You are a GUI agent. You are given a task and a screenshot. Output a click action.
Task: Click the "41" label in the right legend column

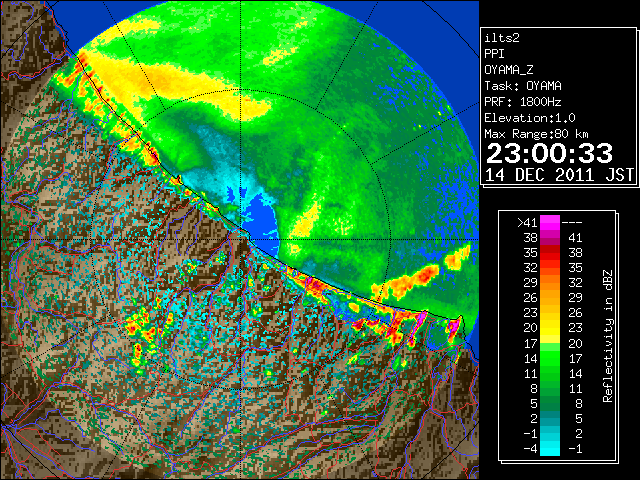pyautogui.click(x=575, y=238)
